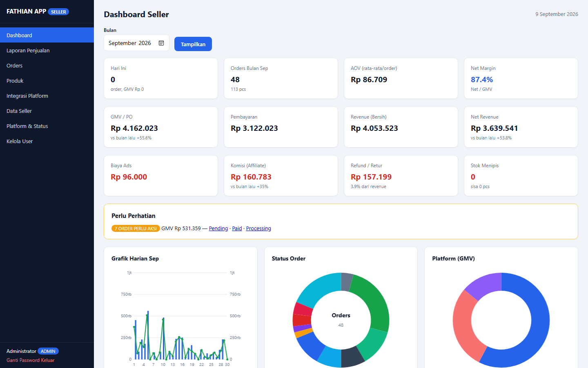Screen dimensions: 588x368
Task: Go to Platform & Status
Action: 47,126
